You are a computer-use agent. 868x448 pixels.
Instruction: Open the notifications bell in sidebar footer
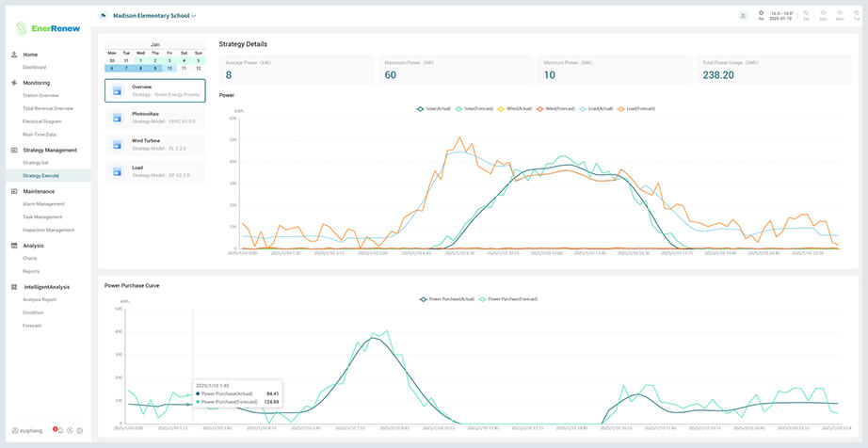(x=60, y=430)
